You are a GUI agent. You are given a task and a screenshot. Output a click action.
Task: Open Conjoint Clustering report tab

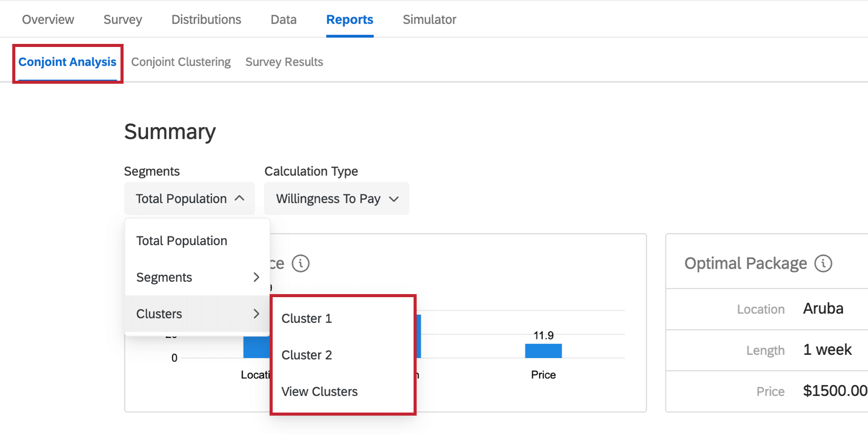[x=181, y=62]
